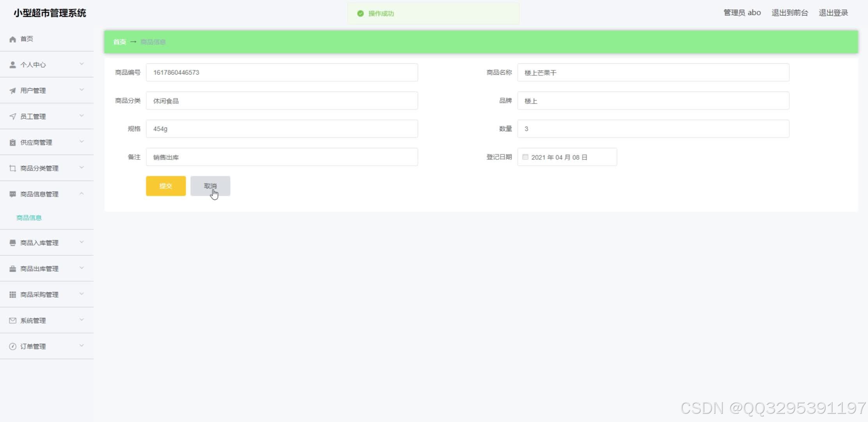Click the green success check icon
Viewport: 868px width, 422px height.
point(360,14)
